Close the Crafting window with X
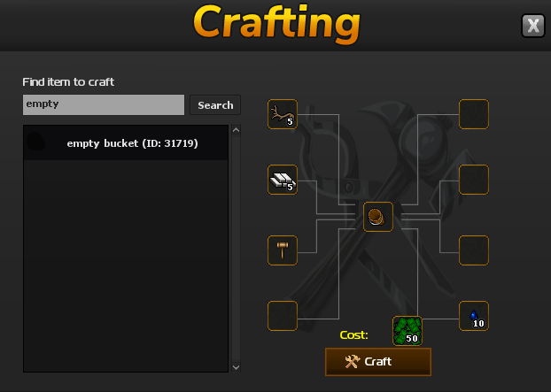Screen dimensions: 551x392 pyautogui.click(x=533, y=26)
